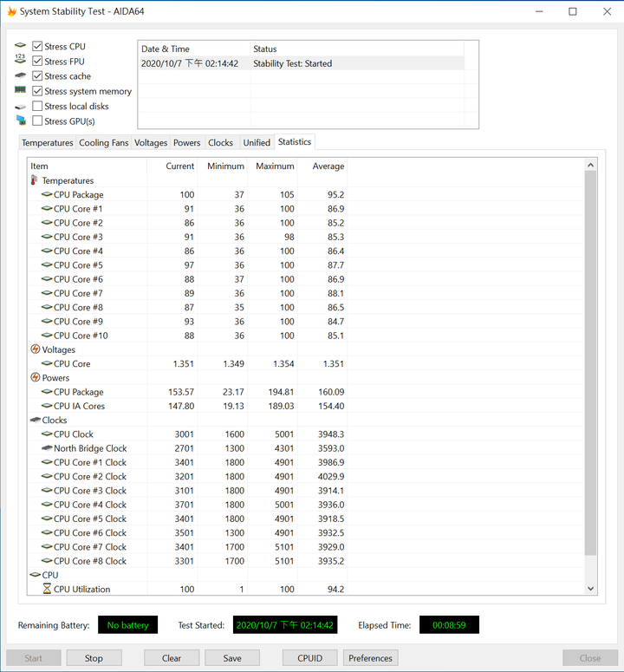624x672 pixels.
Task: Click the monitor icon beside Stress GPU(s)
Action: 21,121
